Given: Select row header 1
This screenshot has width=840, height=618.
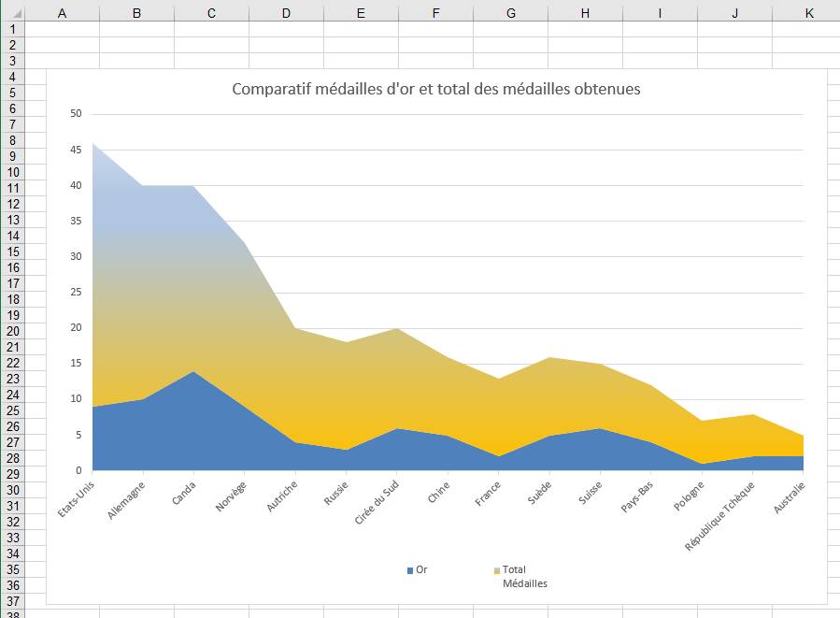Looking at the screenshot, I should (x=12, y=29).
